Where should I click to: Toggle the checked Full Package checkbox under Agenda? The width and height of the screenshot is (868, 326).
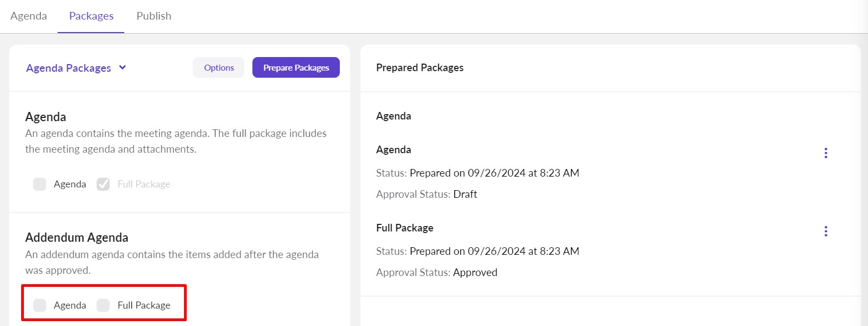pyautogui.click(x=103, y=184)
